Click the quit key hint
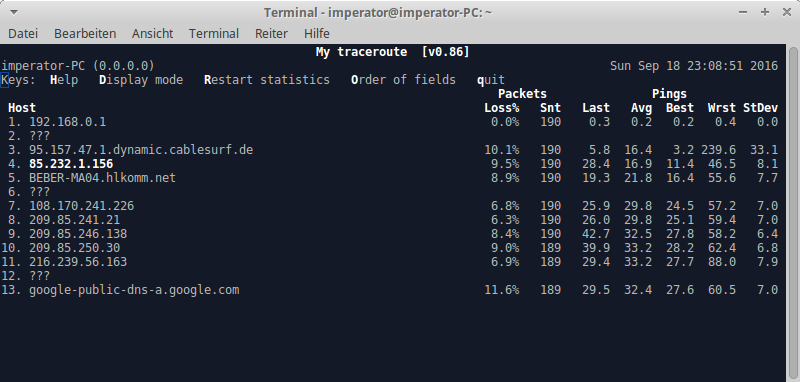Image resolution: width=800 pixels, height=382 pixels. click(x=491, y=80)
